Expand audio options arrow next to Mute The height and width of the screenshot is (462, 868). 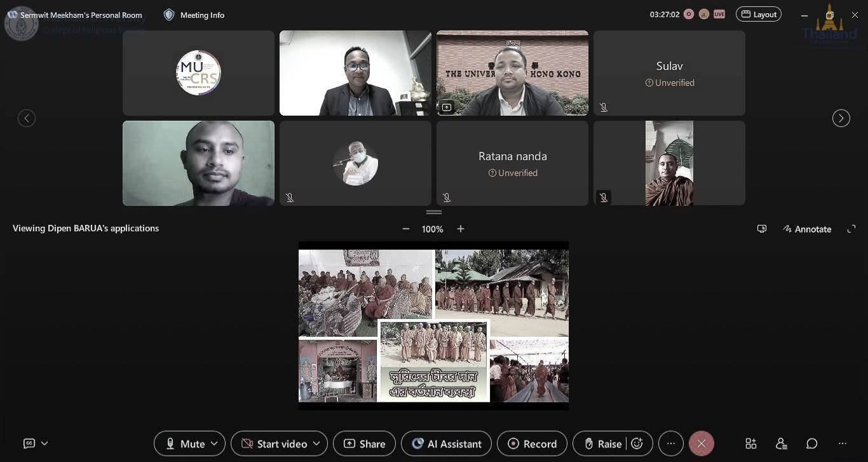(x=214, y=444)
